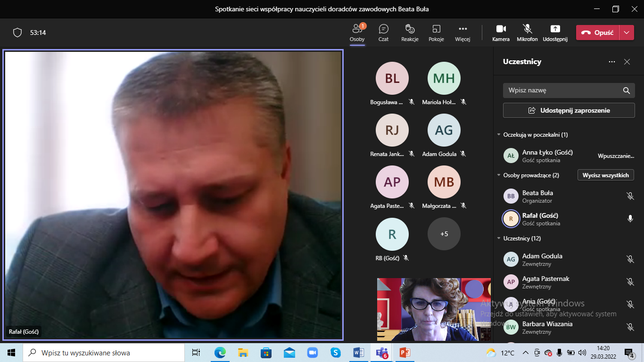The height and width of the screenshot is (362, 644).
Task: Select Barbara Wiazania in participants list
Action: point(569,327)
